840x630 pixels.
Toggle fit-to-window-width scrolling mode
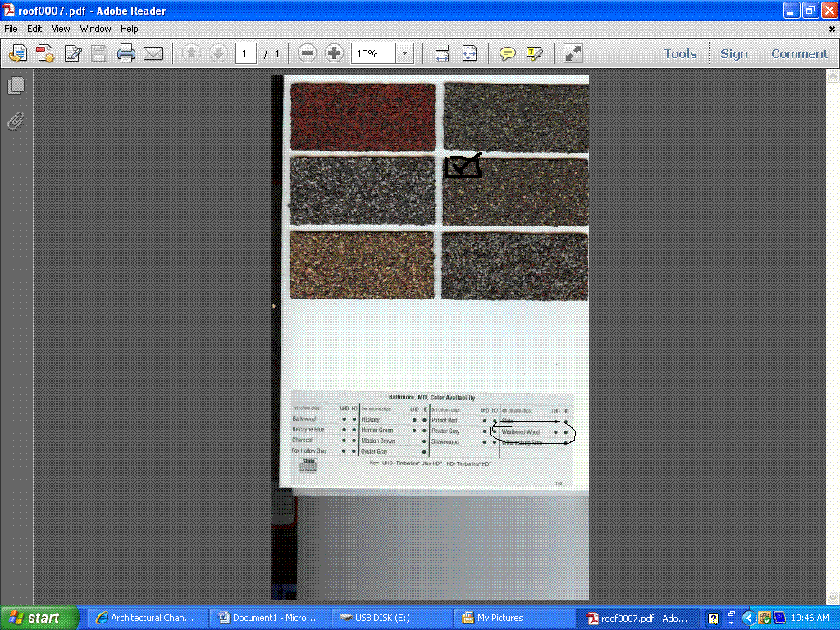442,54
